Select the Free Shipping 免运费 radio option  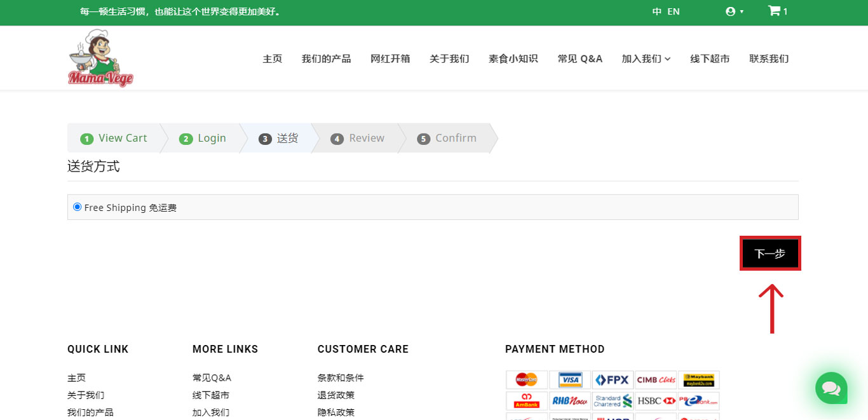coord(78,207)
